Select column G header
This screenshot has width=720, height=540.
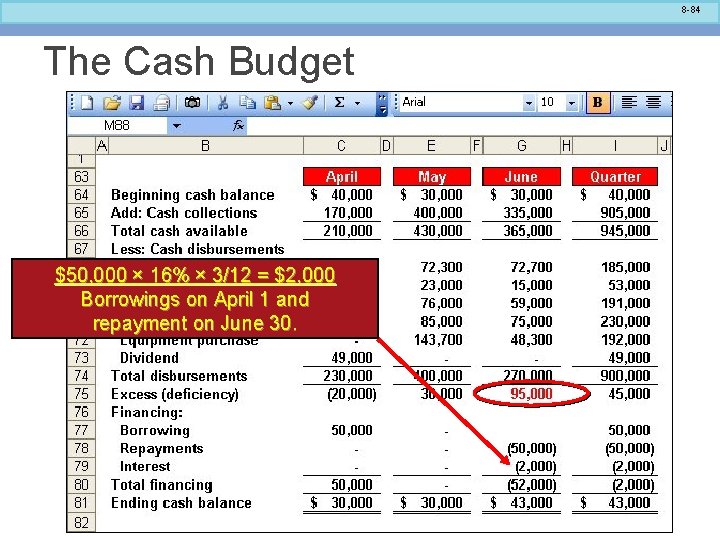point(522,146)
